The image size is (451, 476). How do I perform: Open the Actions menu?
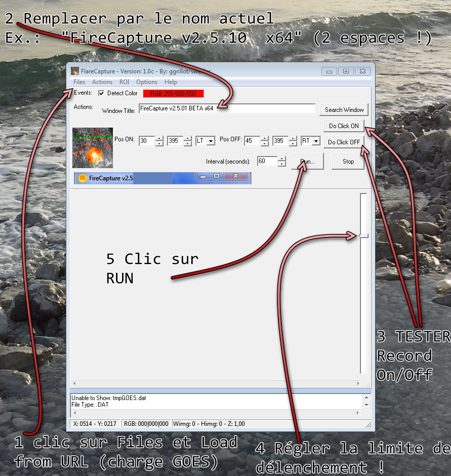point(102,82)
